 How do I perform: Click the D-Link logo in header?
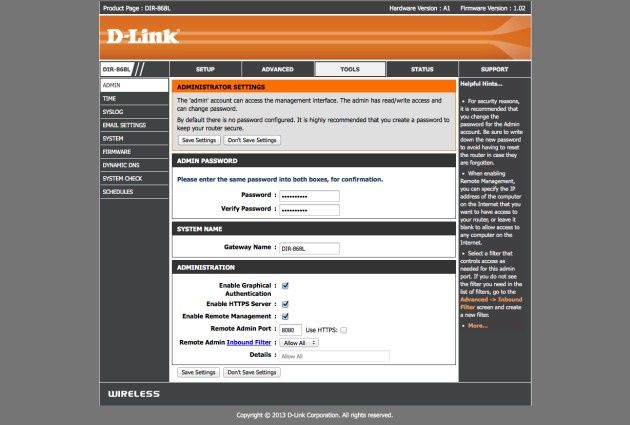click(142, 36)
